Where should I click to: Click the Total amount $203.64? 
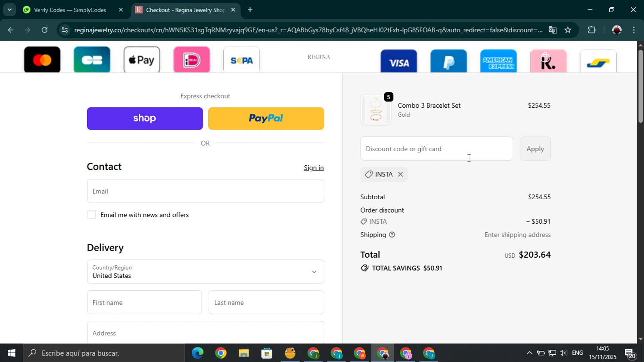[535, 255]
